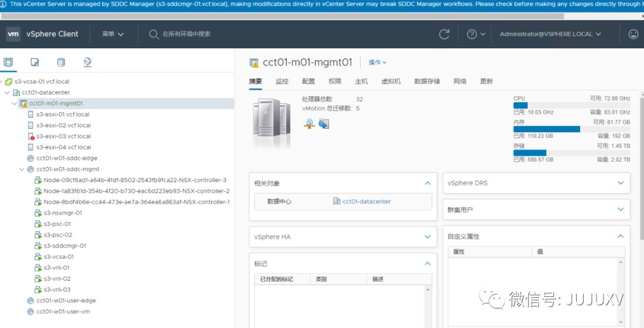
Task: Click the top horizontal scrollbar under banner
Action: [283, 16]
